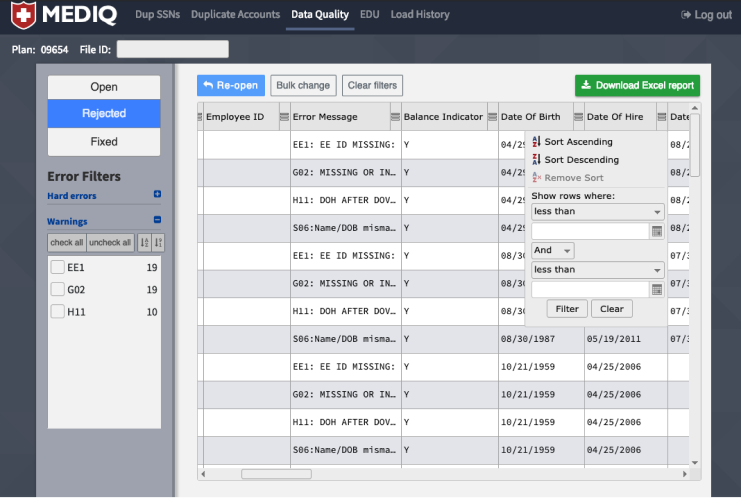Viewport: 741px width, 498px height.
Task: Click the sort descending icon beside uncheck all
Action: [157, 242]
